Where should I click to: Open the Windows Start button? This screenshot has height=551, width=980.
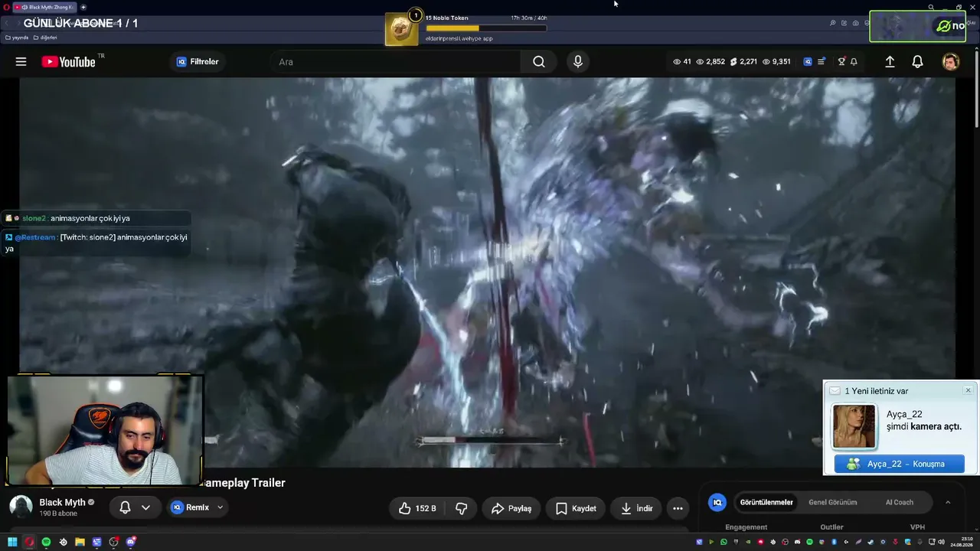click(x=12, y=542)
